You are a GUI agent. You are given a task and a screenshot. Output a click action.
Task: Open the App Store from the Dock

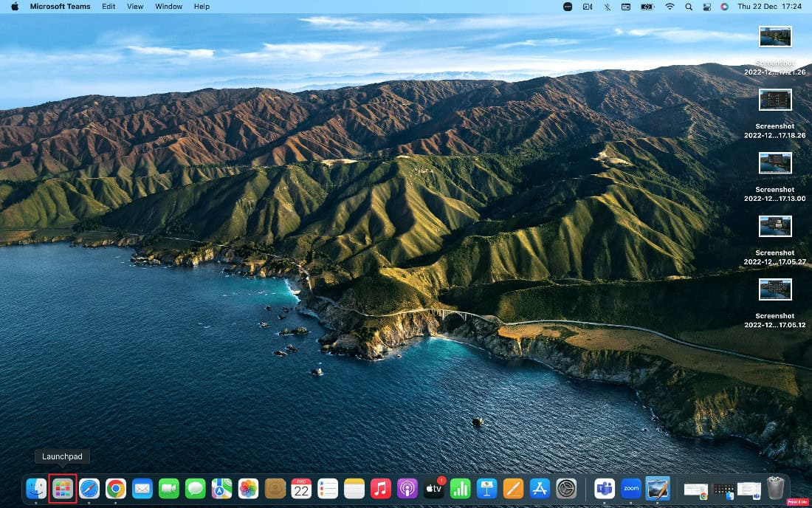[540, 488]
